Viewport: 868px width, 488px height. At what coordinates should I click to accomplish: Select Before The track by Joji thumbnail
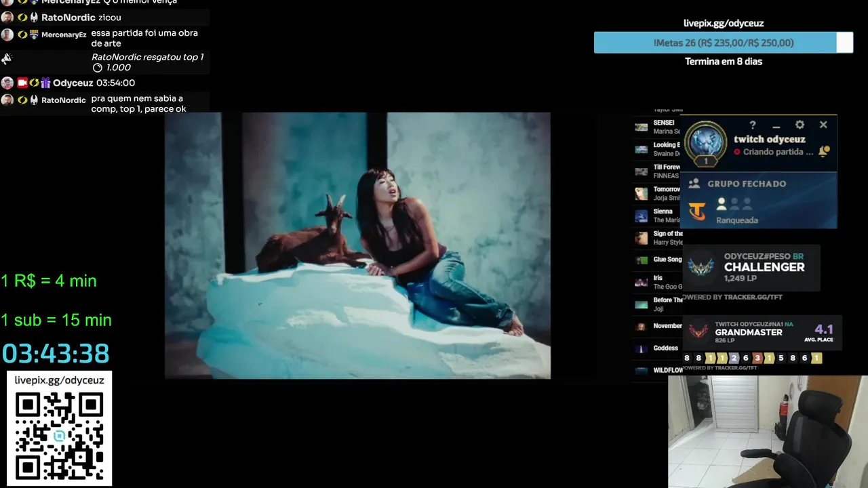(641, 304)
